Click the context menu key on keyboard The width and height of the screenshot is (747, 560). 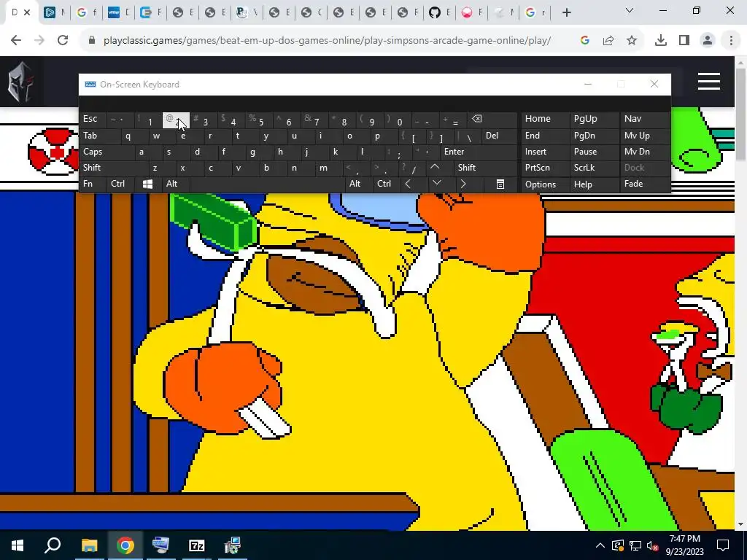500,184
